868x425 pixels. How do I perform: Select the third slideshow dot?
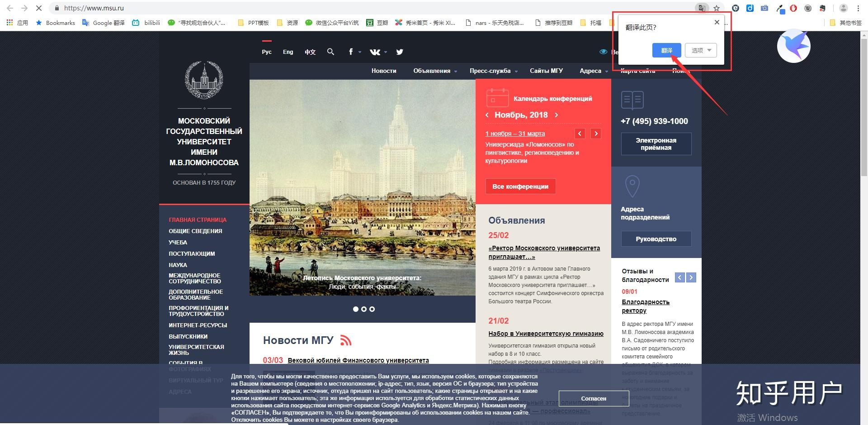click(372, 309)
